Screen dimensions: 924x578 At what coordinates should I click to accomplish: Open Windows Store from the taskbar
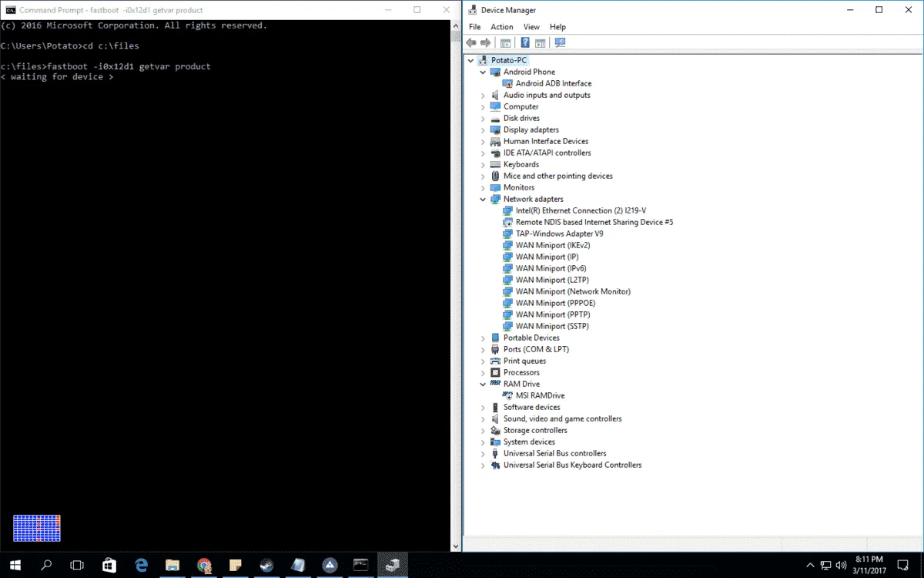pyautogui.click(x=109, y=565)
